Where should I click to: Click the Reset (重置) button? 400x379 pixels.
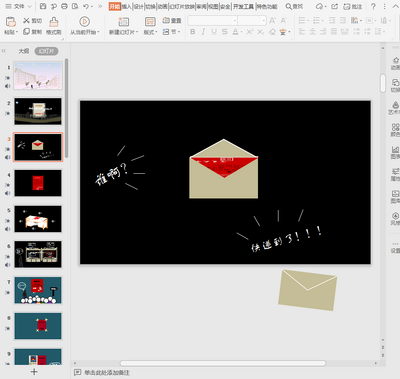pos(172,21)
